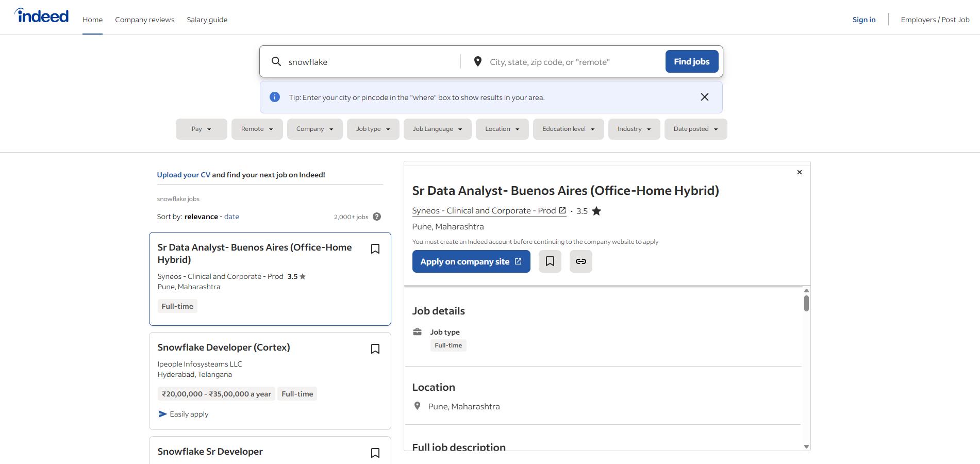Click the help icon beside 2,000+ jobs
980x464 pixels.
tap(377, 217)
